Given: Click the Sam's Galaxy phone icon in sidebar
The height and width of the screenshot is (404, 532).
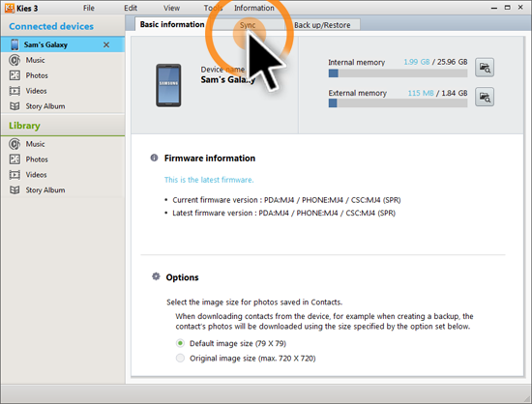Looking at the screenshot, I should pos(15,44).
